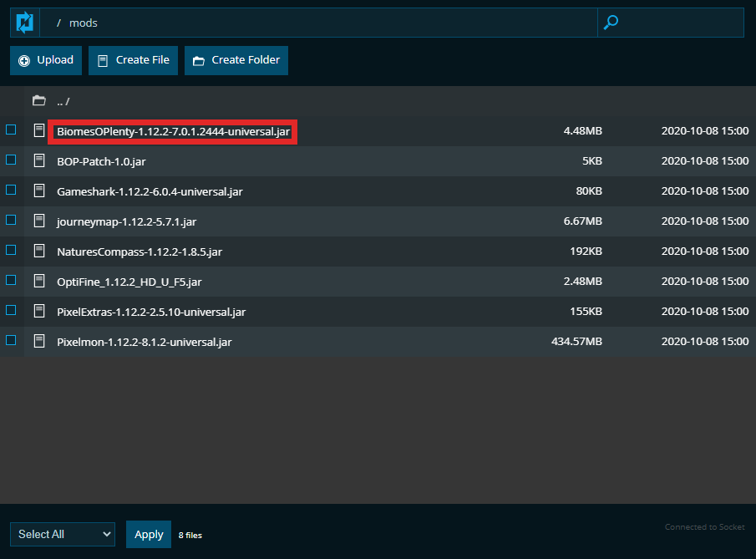Click the Create Folder button
This screenshot has height=559, width=756.
pos(236,60)
